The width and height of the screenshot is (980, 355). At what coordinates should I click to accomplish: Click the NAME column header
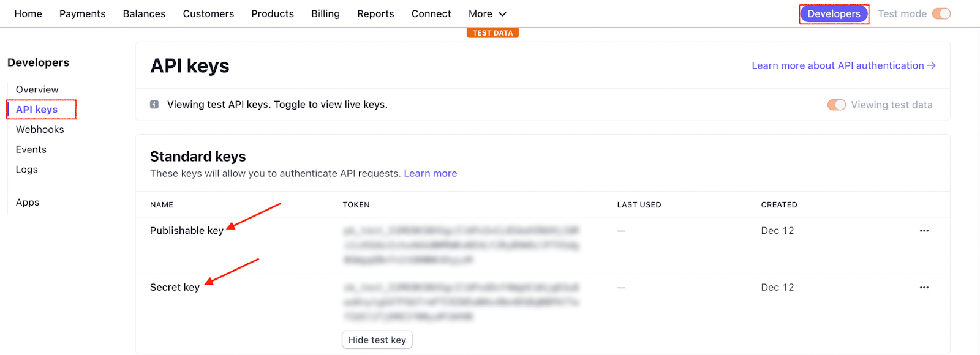point(162,205)
